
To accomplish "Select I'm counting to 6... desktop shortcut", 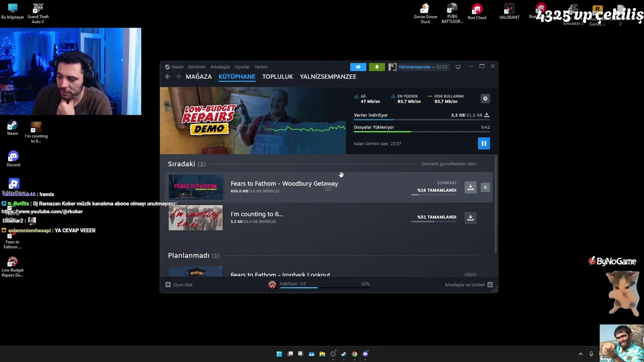I will pos(36,133).
